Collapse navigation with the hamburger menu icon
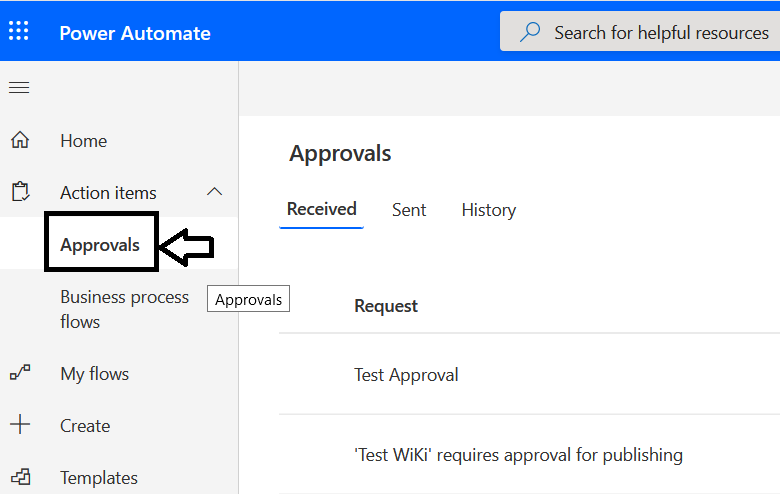Screen dimensions: 780x494 19,88
